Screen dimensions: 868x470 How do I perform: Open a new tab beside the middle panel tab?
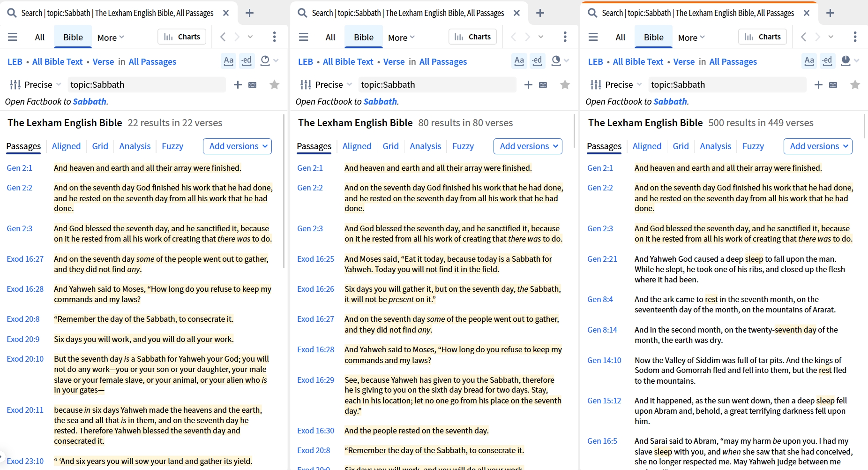(540, 13)
